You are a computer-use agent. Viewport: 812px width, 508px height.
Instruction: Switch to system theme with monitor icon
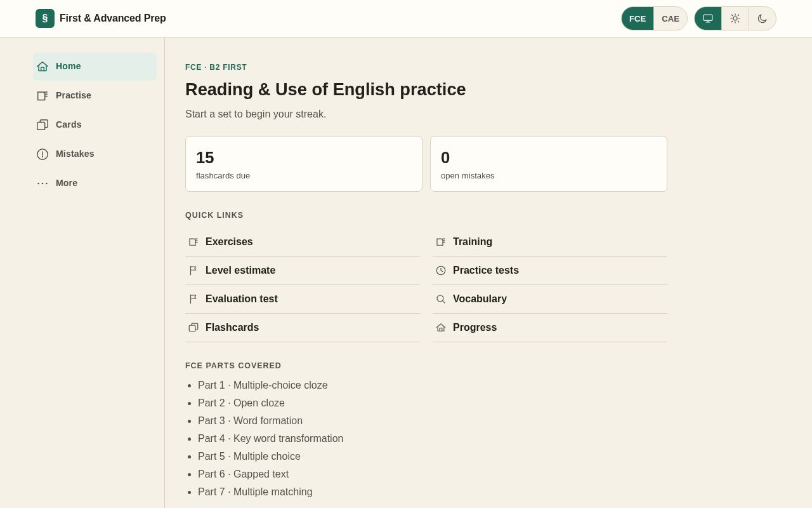pyautogui.click(x=708, y=18)
